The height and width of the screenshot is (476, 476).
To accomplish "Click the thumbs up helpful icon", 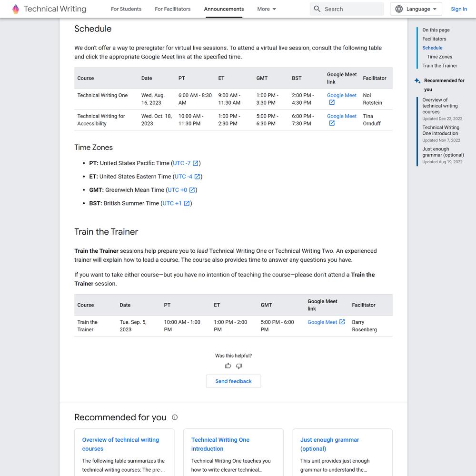I will click(228, 366).
